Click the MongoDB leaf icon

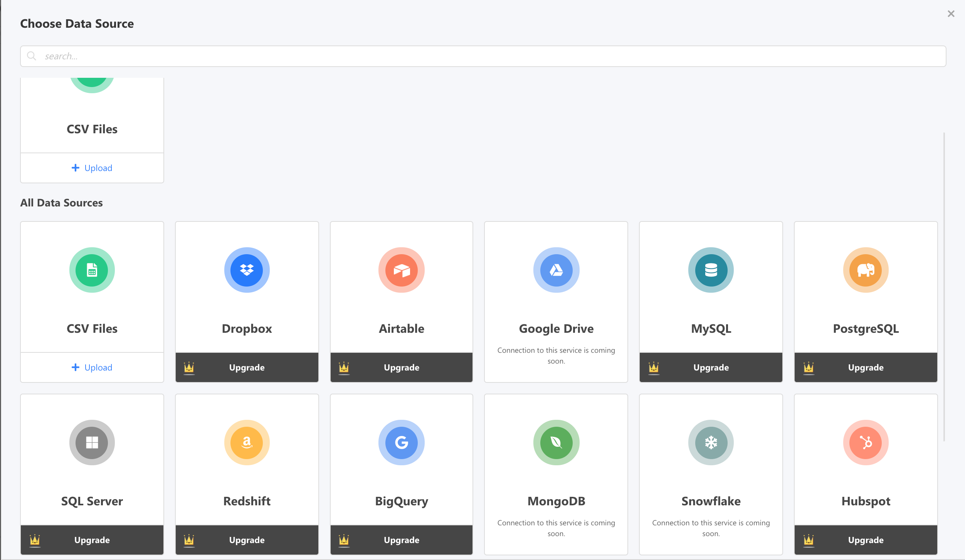(x=556, y=443)
